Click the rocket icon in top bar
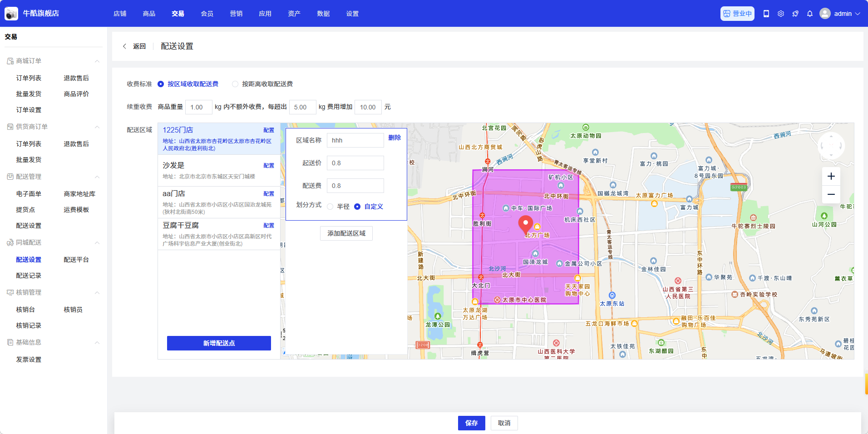Viewport: 868px width, 434px height. point(795,14)
